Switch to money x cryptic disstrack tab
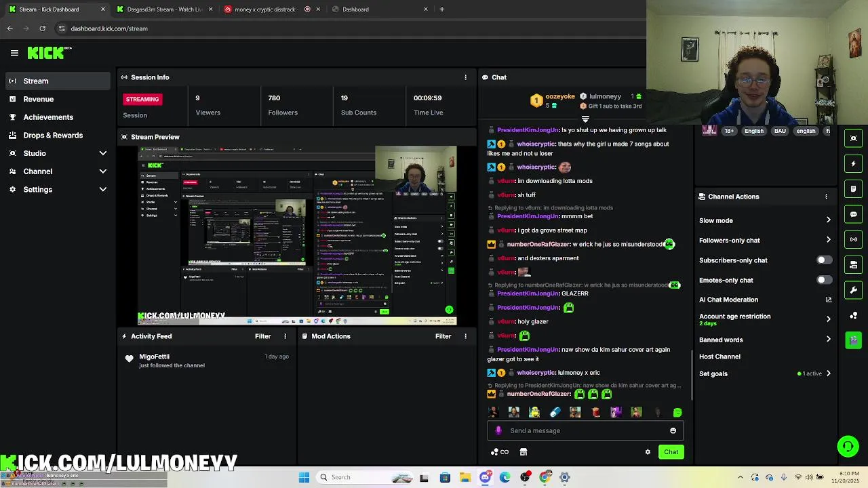This screenshot has width=868, height=488. [271, 9]
